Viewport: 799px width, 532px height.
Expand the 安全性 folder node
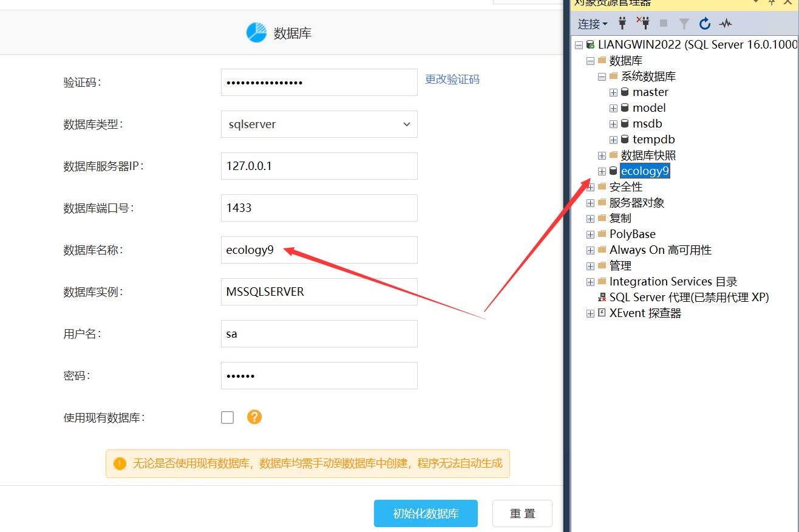click(x=590, y=187)
